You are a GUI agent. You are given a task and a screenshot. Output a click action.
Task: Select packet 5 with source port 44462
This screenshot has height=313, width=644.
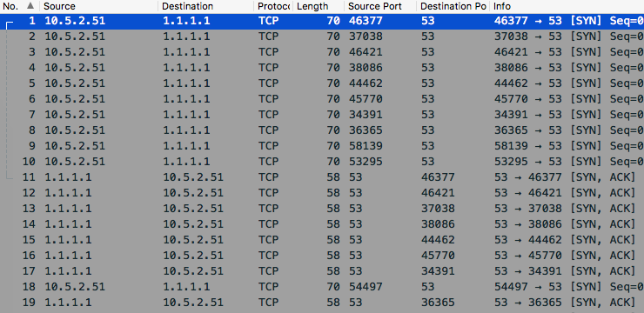[x=322, y=83]
